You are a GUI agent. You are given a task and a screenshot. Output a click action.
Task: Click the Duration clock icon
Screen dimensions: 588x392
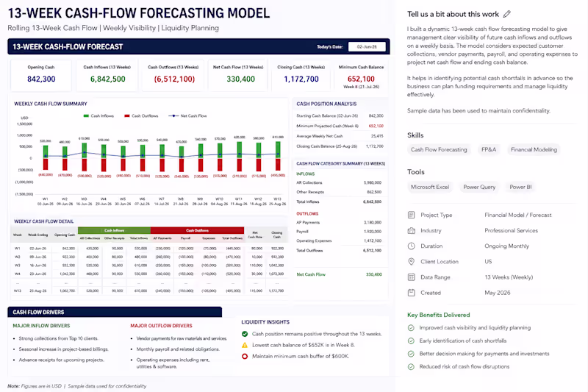click(412, 246)
